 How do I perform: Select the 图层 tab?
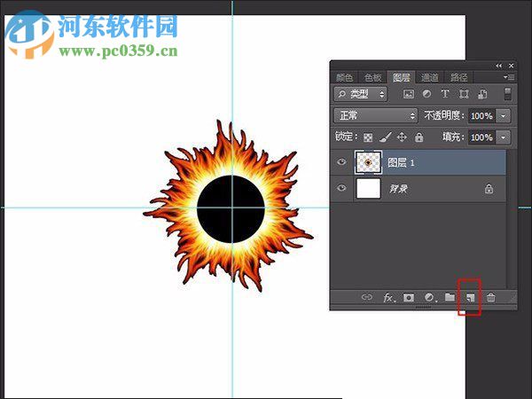(402, 77)
